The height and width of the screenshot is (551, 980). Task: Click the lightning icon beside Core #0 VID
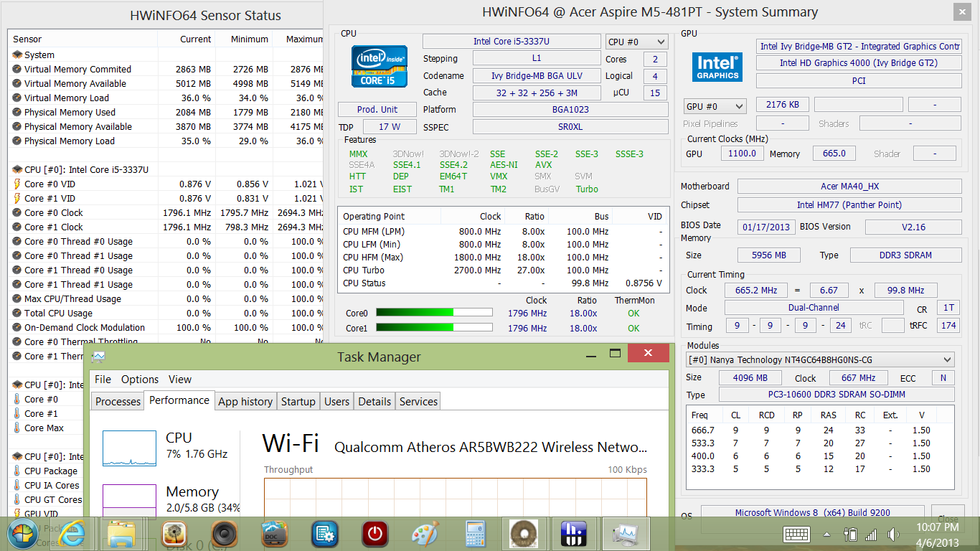point(17,184)
